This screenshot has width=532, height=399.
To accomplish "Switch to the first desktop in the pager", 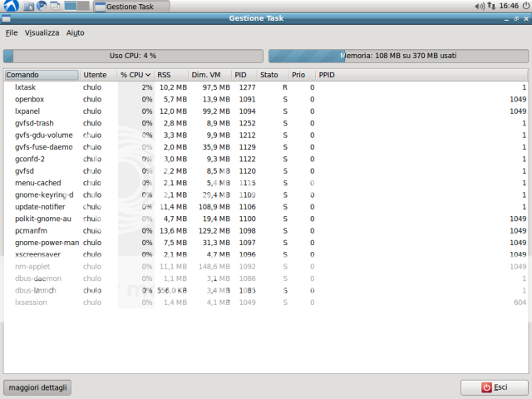I will click(70, 6).
